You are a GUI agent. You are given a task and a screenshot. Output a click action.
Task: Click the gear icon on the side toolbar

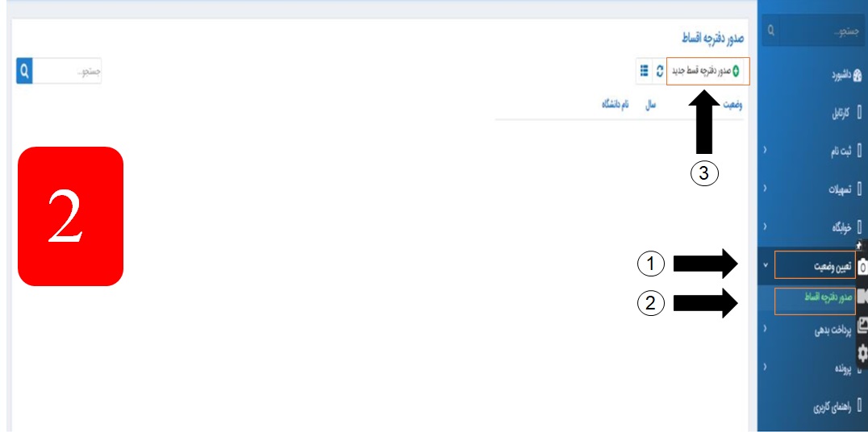click(x=862, y=354)
